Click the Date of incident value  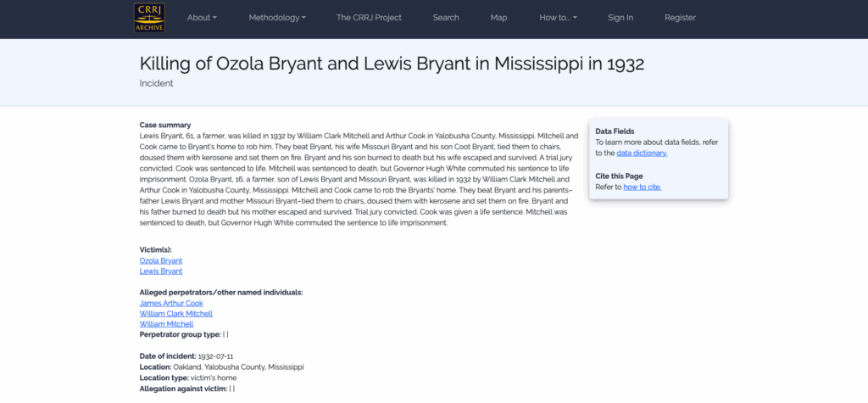[216, 356]
